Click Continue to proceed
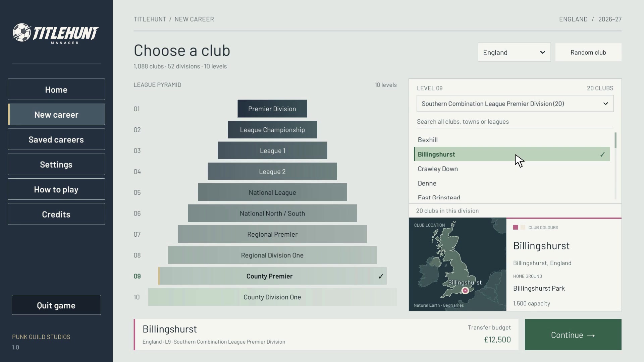 pos(573,335)
